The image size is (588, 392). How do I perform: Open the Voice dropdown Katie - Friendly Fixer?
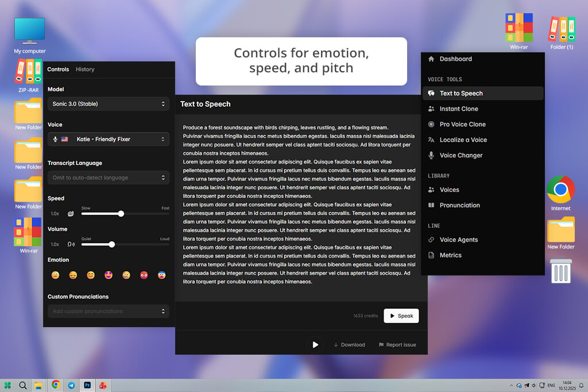pyautogui.click(x=109, y=139)
